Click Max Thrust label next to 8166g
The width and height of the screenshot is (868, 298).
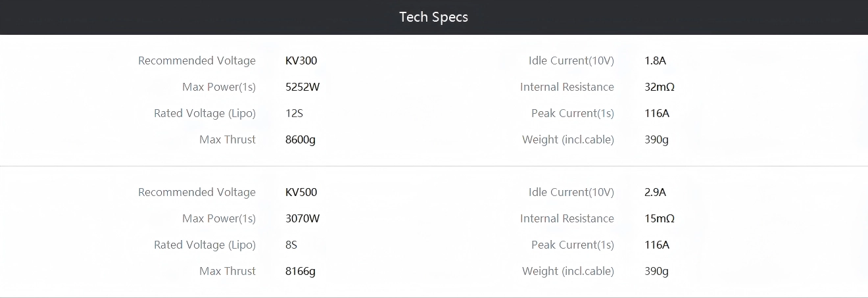228,271
